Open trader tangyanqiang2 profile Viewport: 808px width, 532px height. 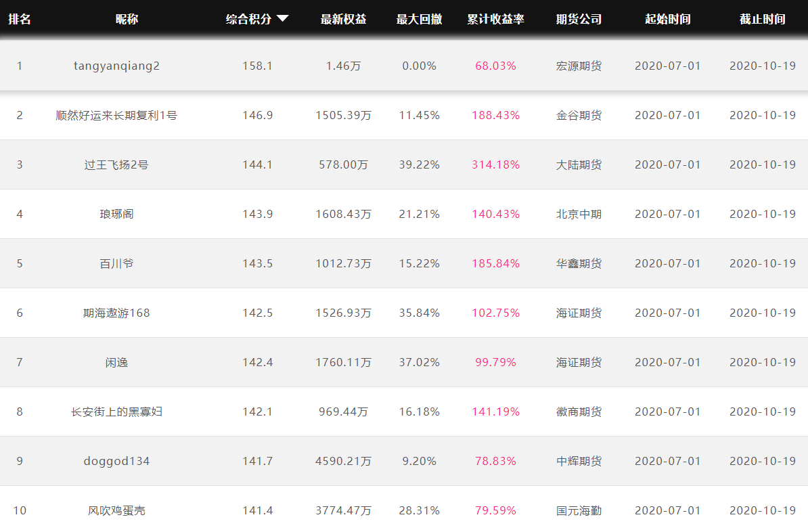click(x=116, y=66)
